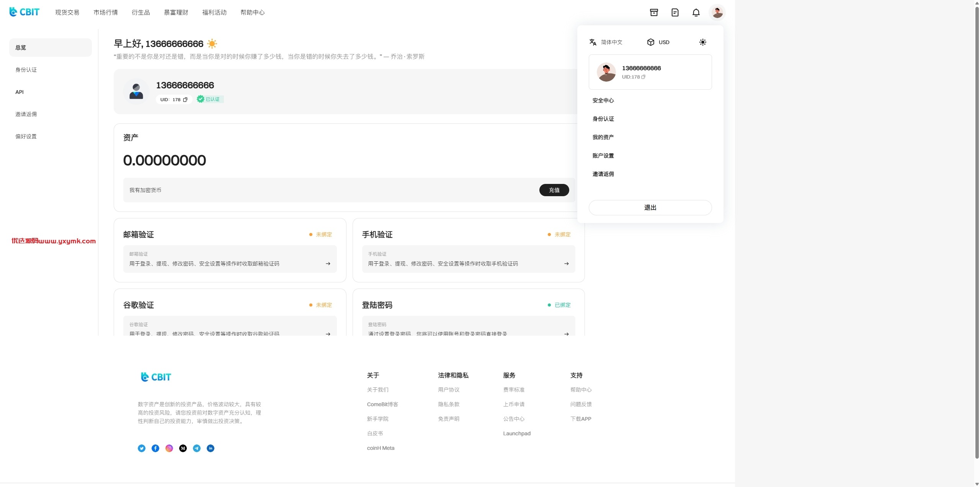Click 邀请返佣 in left sidebar
The image size is (980, 487).
pos(51,114)
